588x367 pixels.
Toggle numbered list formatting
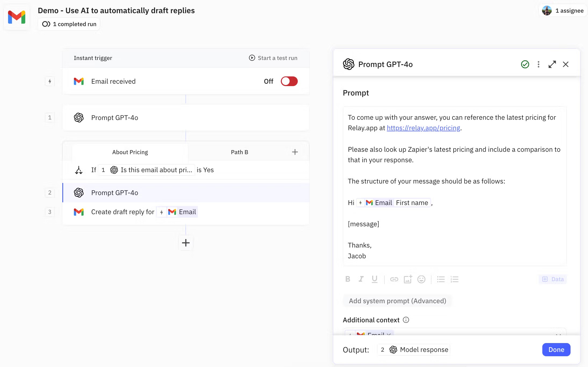click(x=454, y=279)
